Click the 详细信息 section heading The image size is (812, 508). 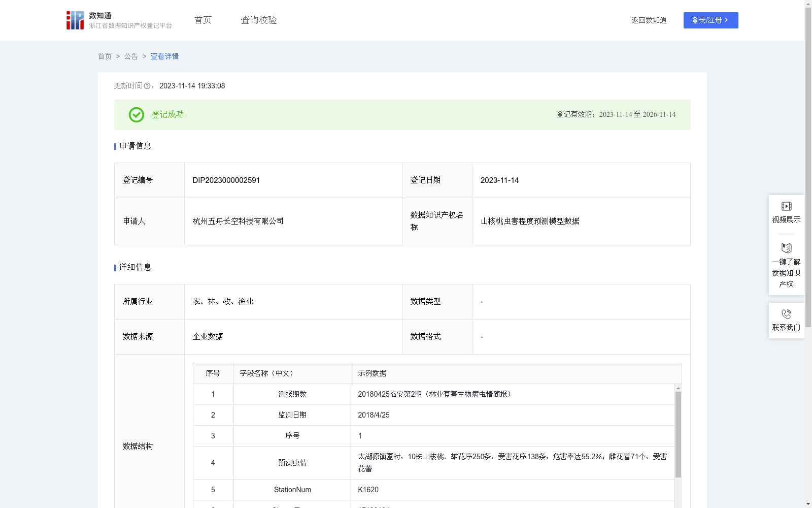tap(136, 268)
